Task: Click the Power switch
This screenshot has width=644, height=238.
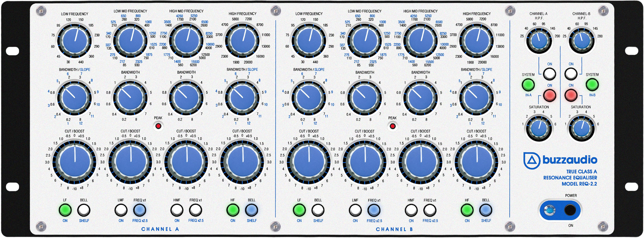Action: pos(570,210)
